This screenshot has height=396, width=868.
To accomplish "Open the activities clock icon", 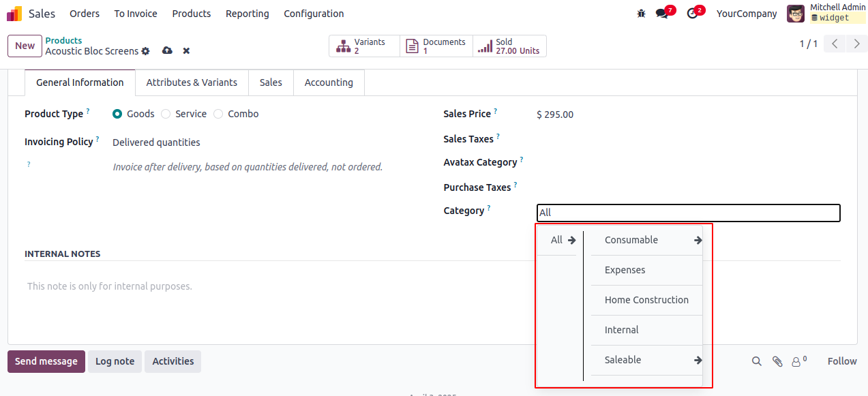I will coord(693,14).
